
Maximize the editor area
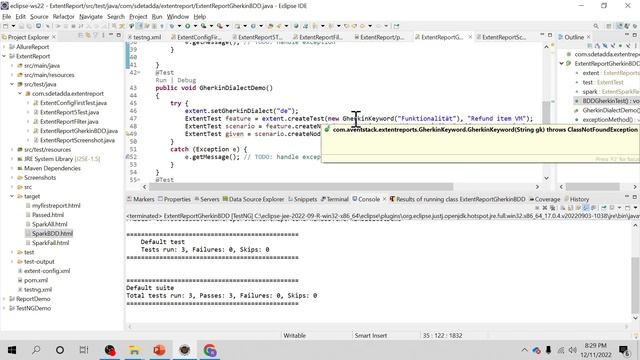(550, 36)
